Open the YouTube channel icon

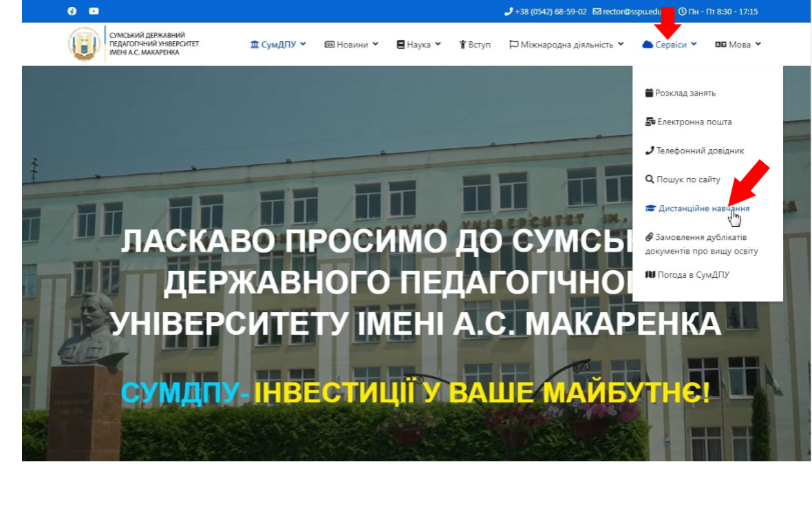[x=94, y=12]
